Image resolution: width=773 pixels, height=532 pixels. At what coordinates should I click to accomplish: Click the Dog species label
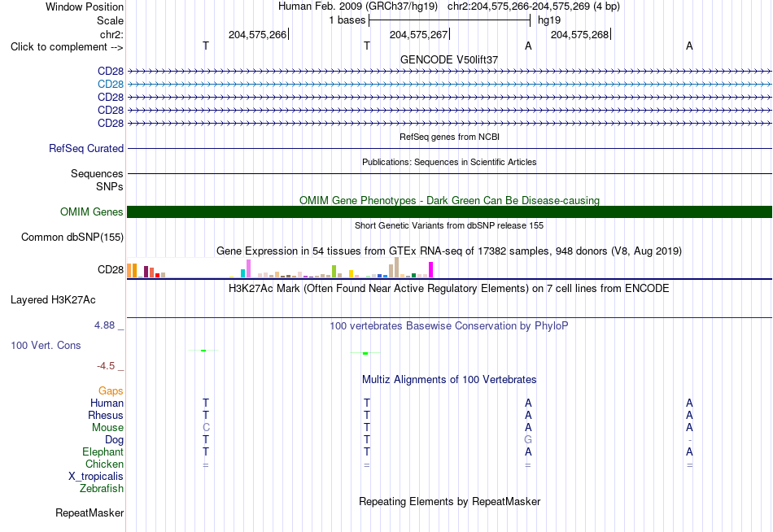(x=115, y=440)
